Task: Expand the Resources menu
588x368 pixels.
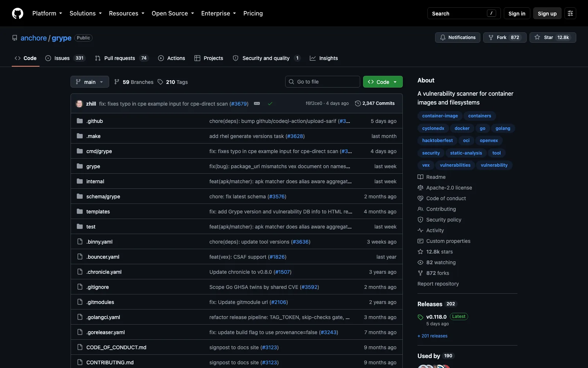Action: 127,13
